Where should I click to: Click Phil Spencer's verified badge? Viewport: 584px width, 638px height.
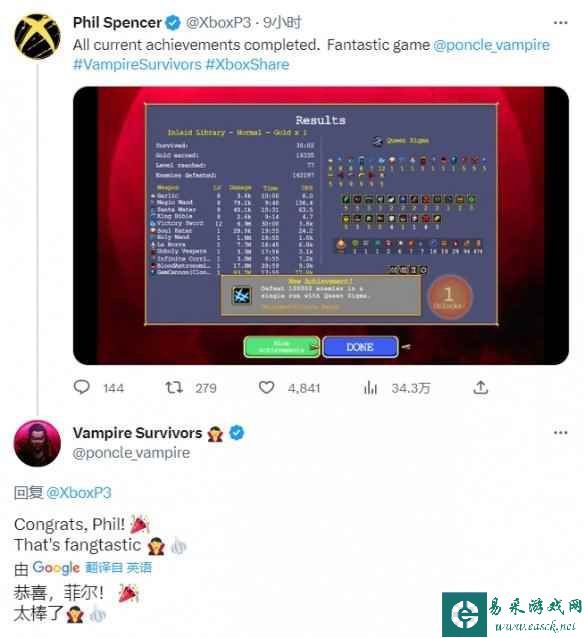(173, 23)
